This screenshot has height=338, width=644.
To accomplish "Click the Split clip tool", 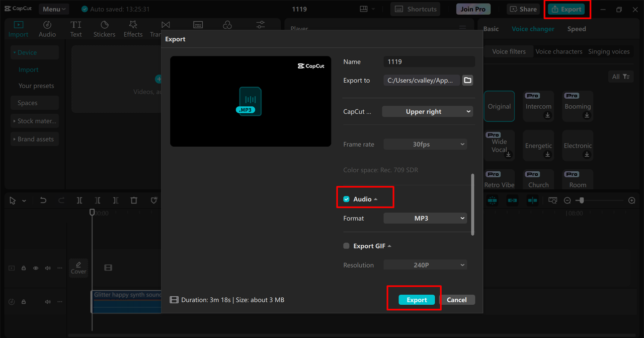I will [x=79, y=200].
